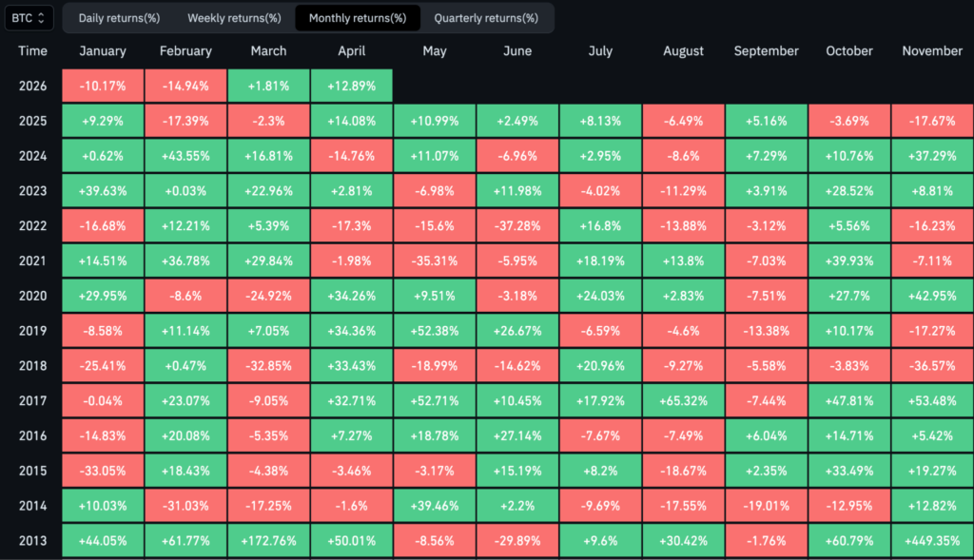Click the 2019 May +52.38% cell
This screenshot has width=974, height=560.
point(436,331)
